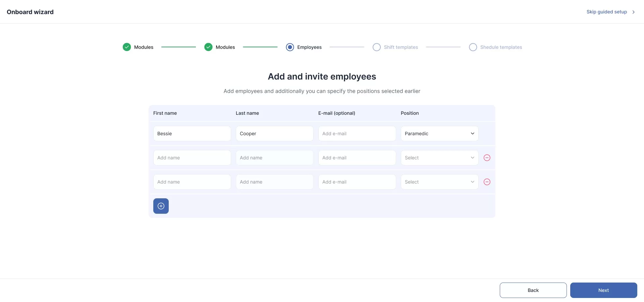Click the first green Modules checkmark icon

127,47
